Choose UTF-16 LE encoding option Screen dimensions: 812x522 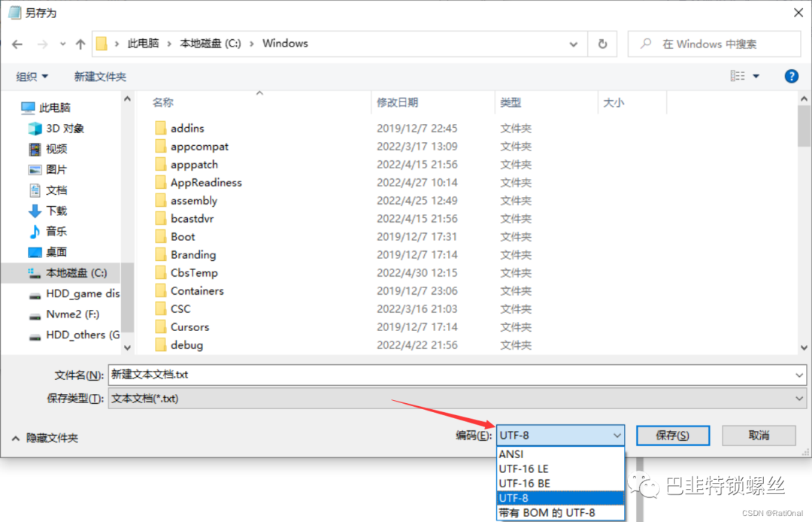click(560, 469)
